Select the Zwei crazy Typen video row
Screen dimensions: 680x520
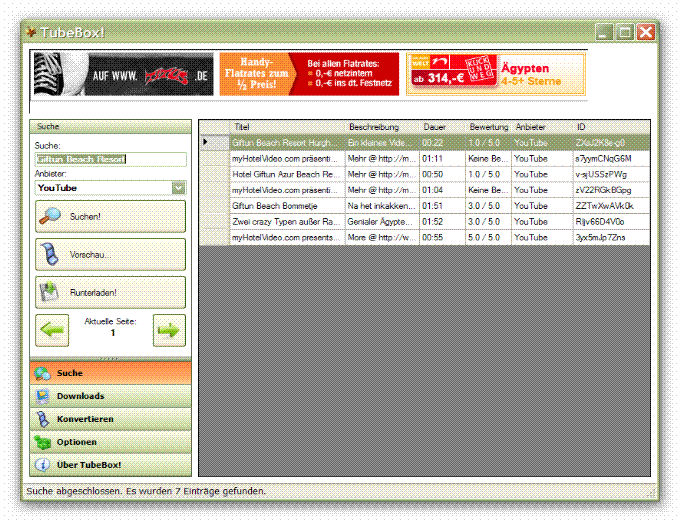[x=285, y=221]
